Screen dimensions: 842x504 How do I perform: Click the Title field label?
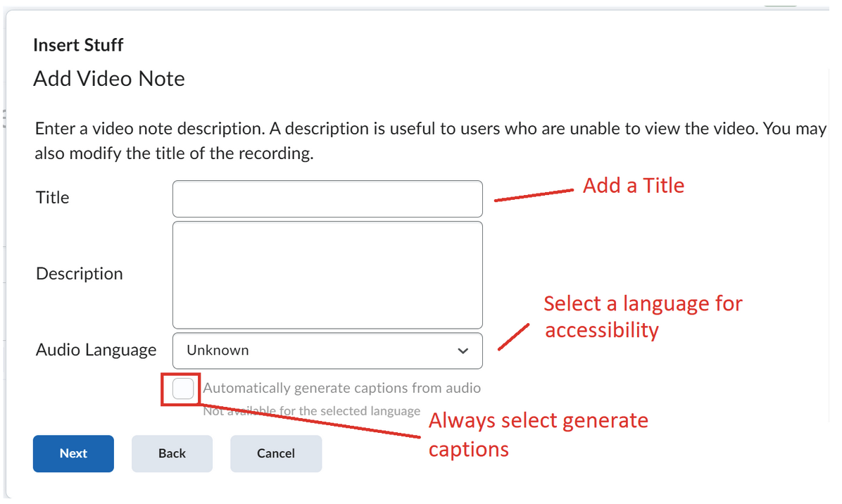click(53, 198)
